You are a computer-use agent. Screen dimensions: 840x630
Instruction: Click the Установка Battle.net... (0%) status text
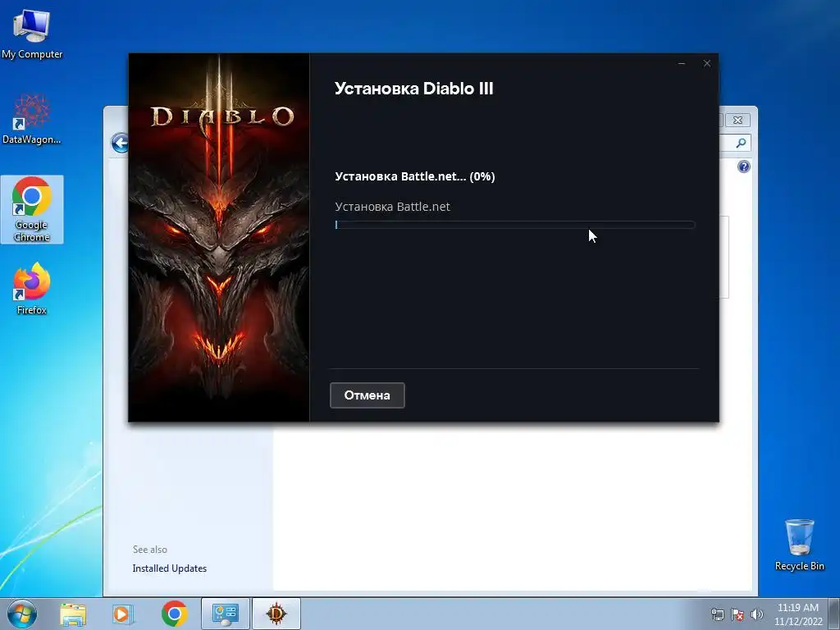pyautogui.click(x=414, y=177)
